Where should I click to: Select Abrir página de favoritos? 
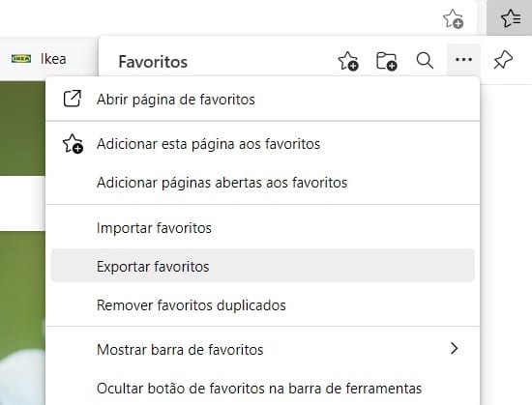(262, 100)
